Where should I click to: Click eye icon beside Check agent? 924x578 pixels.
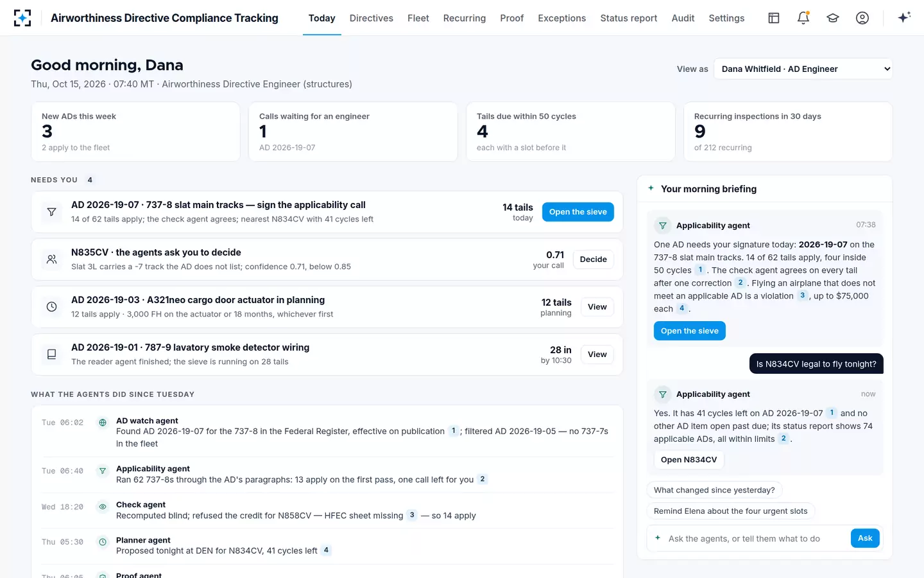tap(103, 507)
